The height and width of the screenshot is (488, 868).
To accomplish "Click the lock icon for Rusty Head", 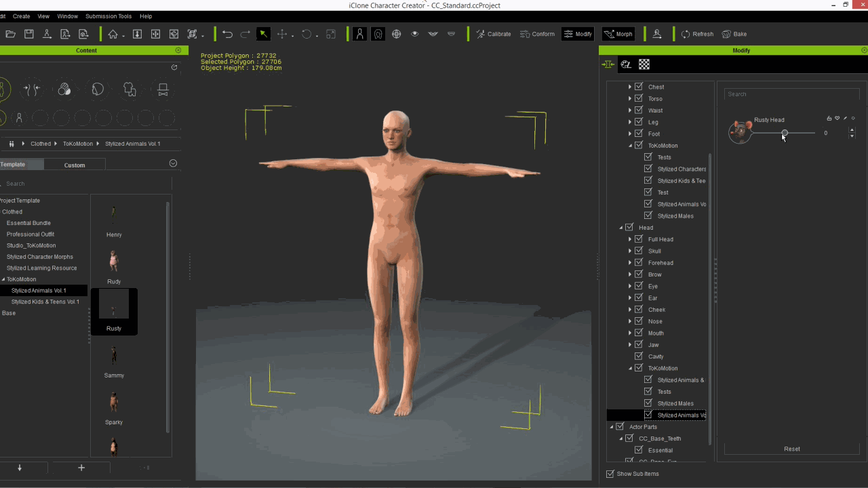I will [829, 119].
